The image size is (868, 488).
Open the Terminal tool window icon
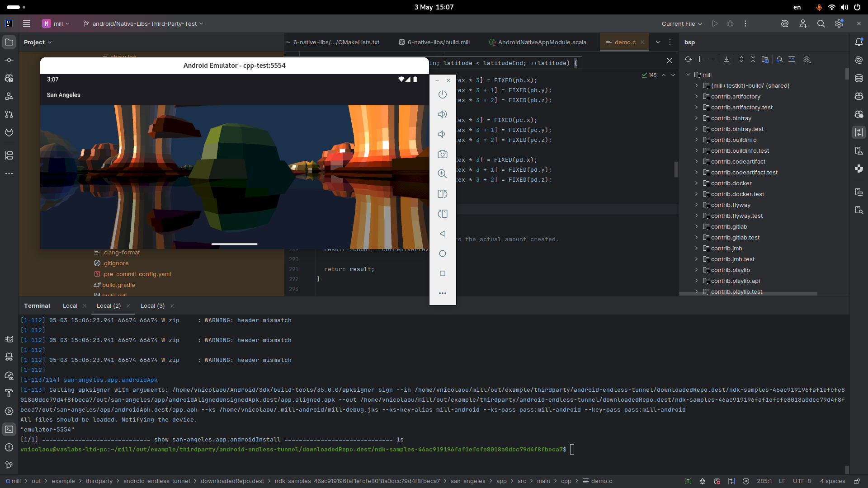9,429
